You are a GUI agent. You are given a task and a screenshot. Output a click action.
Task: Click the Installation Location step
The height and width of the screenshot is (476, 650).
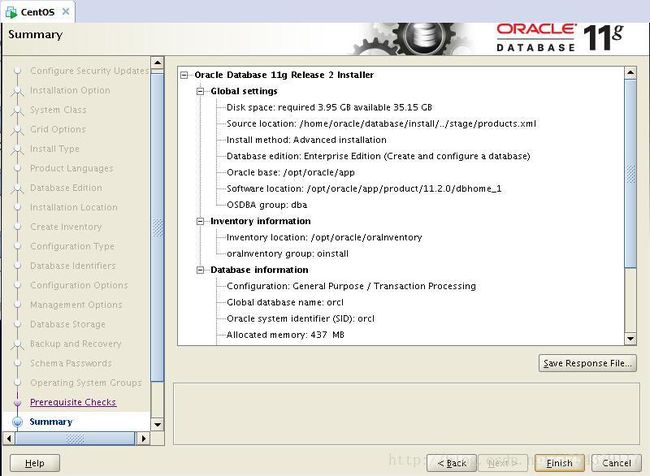tap(74, 207)
